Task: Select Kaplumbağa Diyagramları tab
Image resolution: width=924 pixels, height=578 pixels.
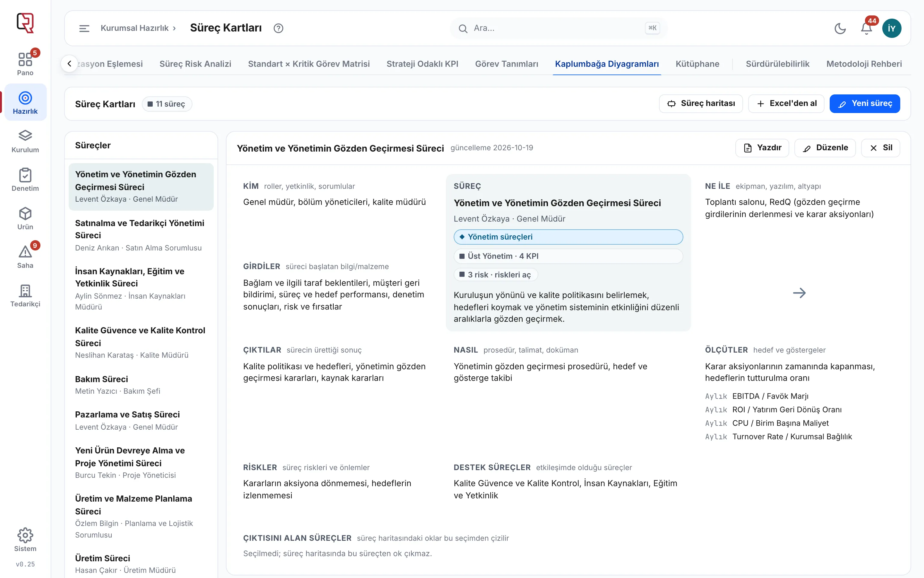Action: (607, 64)
